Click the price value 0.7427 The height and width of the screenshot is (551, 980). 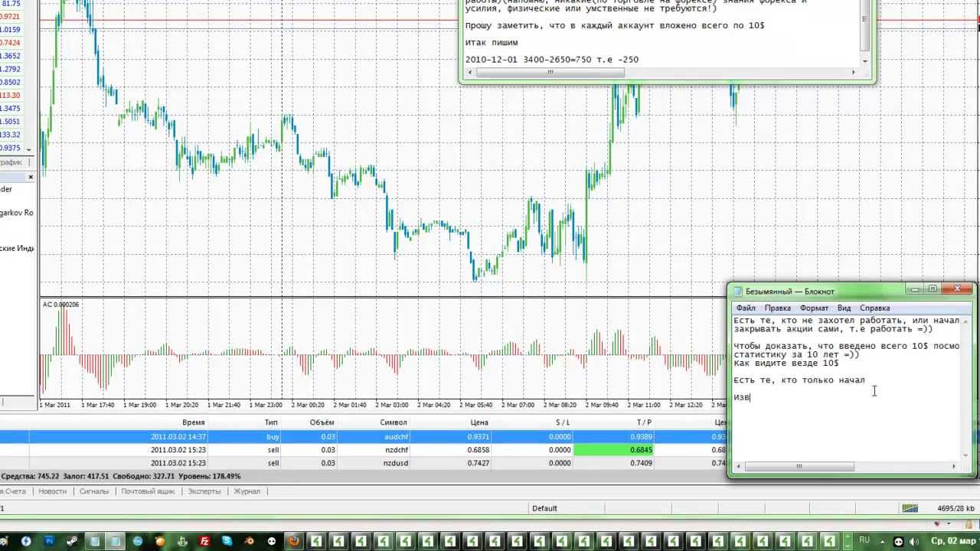tap(478, 463)
